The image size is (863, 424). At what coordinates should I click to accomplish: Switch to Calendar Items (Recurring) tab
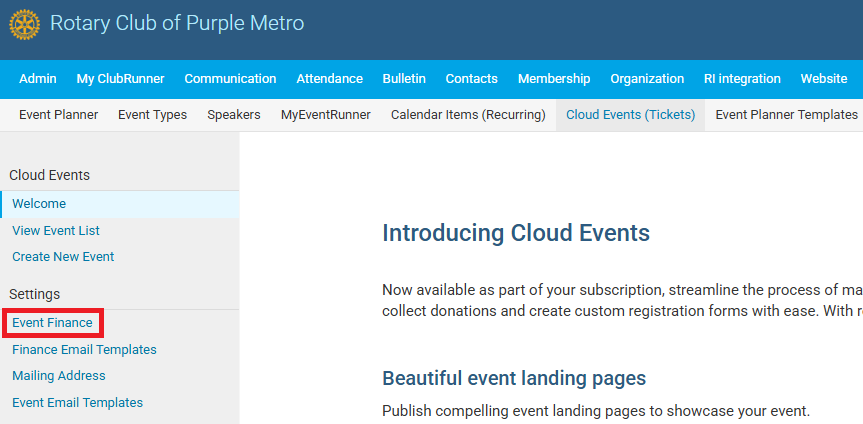(x=468, y=115)
